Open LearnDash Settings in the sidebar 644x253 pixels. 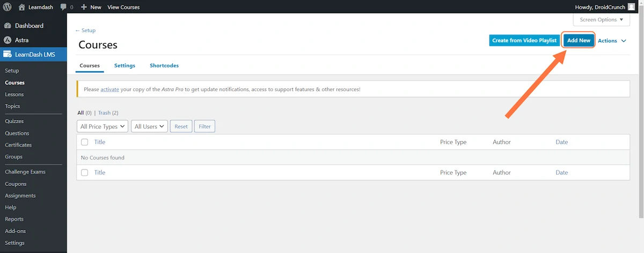14,243
